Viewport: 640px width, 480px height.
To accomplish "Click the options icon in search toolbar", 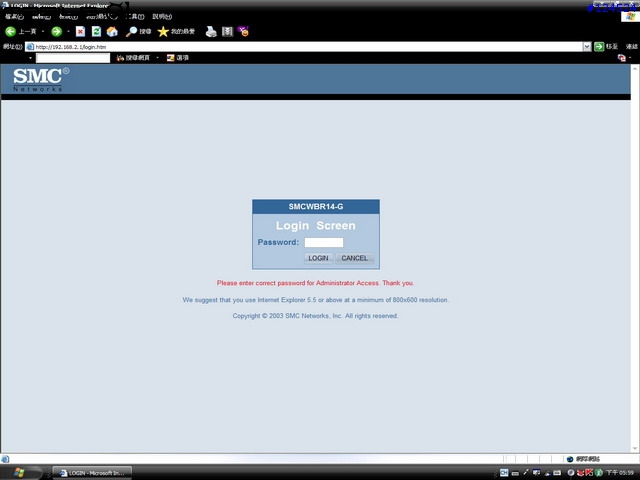I will (x=171, y=58).
